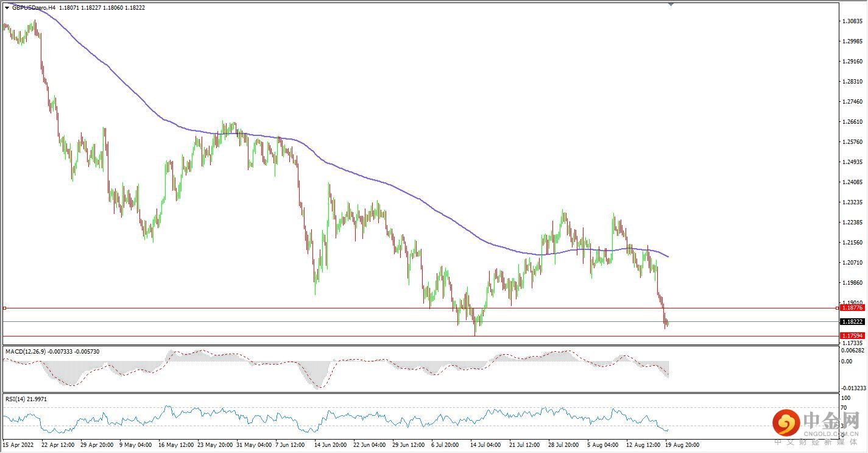
Task: Click the 1.30835 price axis label
Action: pos(853,21)
